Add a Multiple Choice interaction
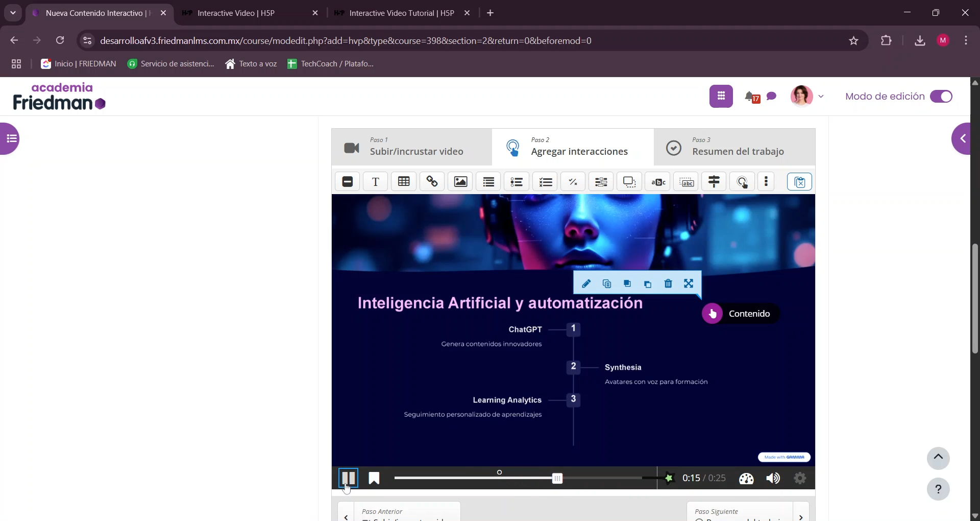Viewport: 980px width, 521px height. (x=545, y=182)
